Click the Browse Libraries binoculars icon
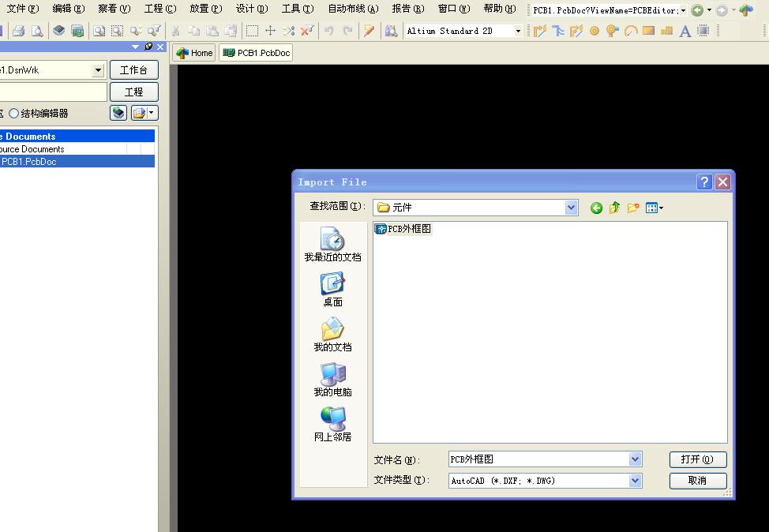Screen dimensions: 769x532 point(391,31)
